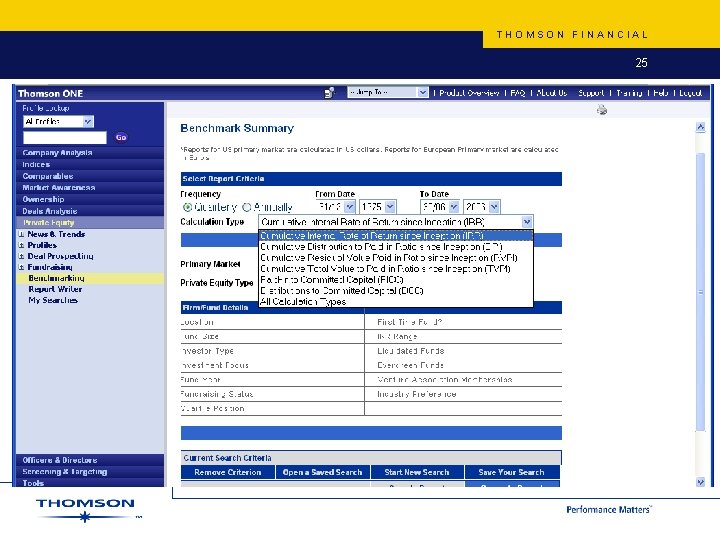Screen dimensions: 720x540
Task: Open the To Date year dropdown
Action: (482, 207)
